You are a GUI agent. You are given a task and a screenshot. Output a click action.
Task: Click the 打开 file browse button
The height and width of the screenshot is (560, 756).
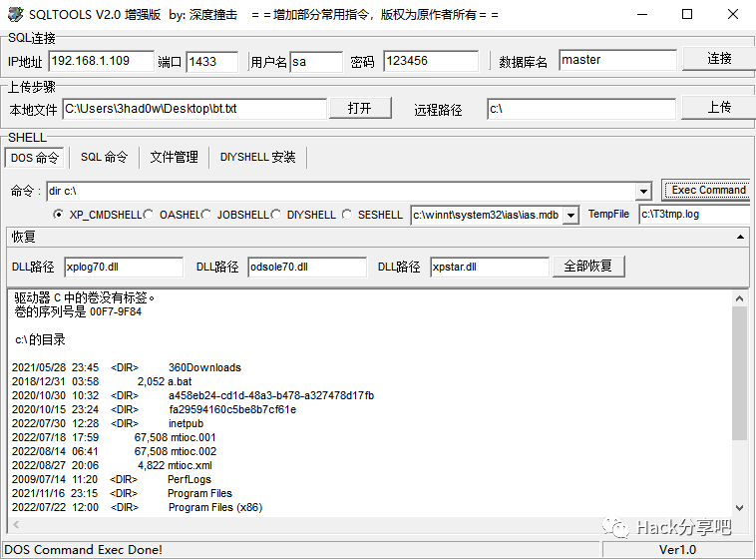[x=360, y=108]
